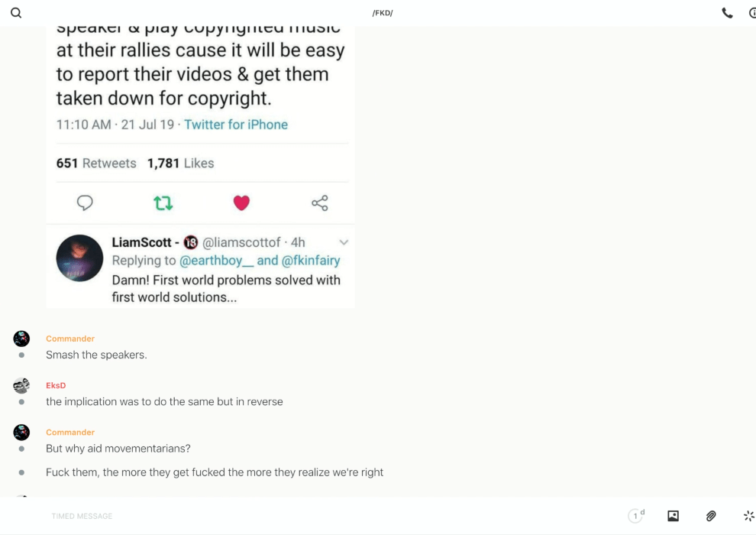Open the conversation search
Viewport: 756px width, 535px height.
pyautogui.click(x=16, y=13)
